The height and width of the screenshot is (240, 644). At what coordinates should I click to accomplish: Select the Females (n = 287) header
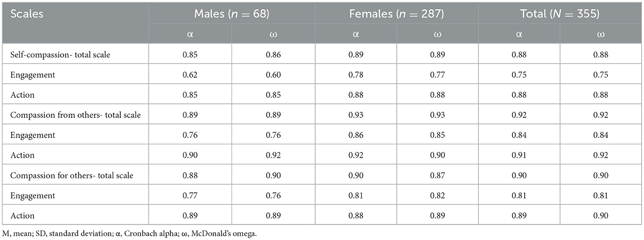396,14
